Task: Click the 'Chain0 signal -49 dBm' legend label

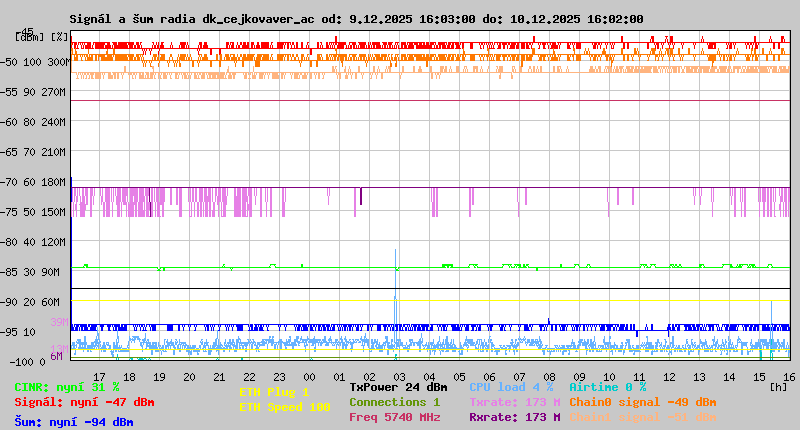Action: tap(643, 402)
